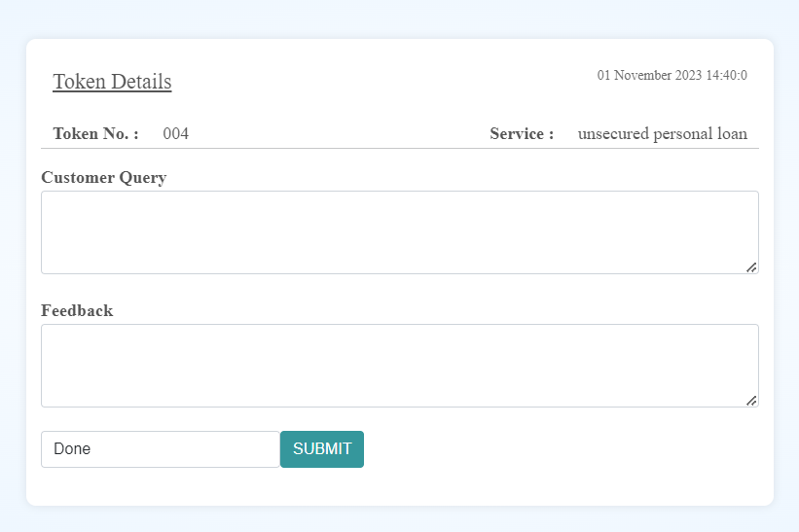Click inside the Customer Query text area

399,231
